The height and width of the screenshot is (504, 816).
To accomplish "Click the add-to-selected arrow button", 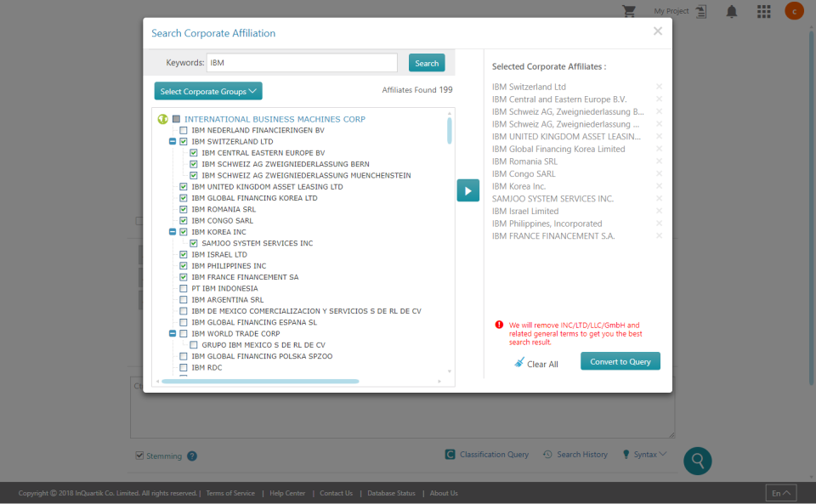I will pos(467,190).
